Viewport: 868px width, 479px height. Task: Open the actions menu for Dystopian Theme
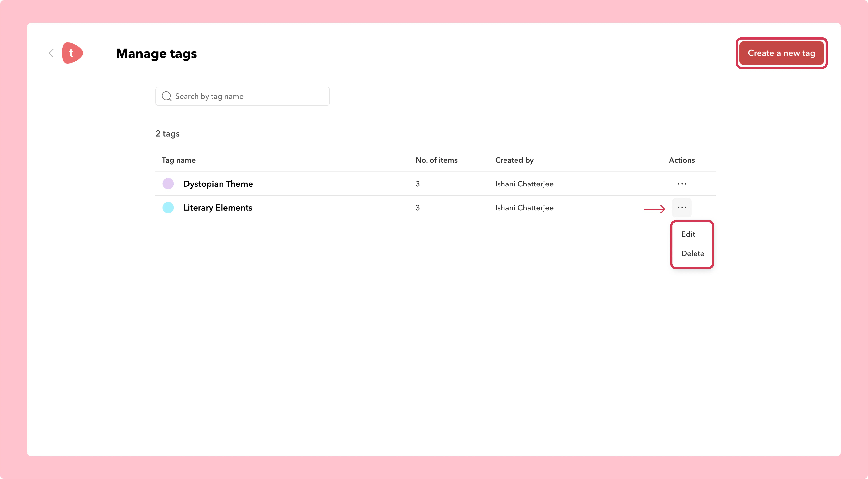click(x=682, y=184)
